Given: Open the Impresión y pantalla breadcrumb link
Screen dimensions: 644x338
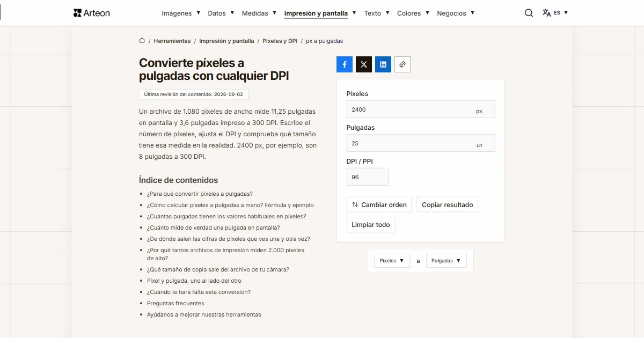Looking at the screenshot, I should pyautogui.click(x=226, y=41).
